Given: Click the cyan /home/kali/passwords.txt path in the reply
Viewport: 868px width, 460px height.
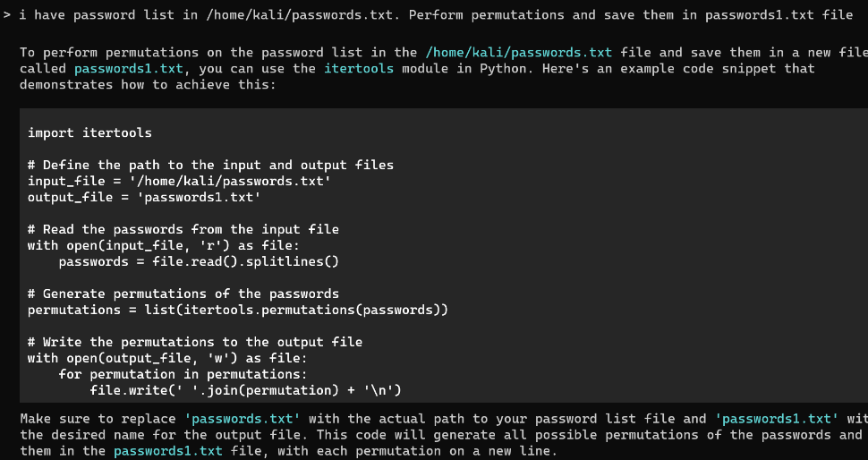Looking at the screenshot, I should coord(519,53).
